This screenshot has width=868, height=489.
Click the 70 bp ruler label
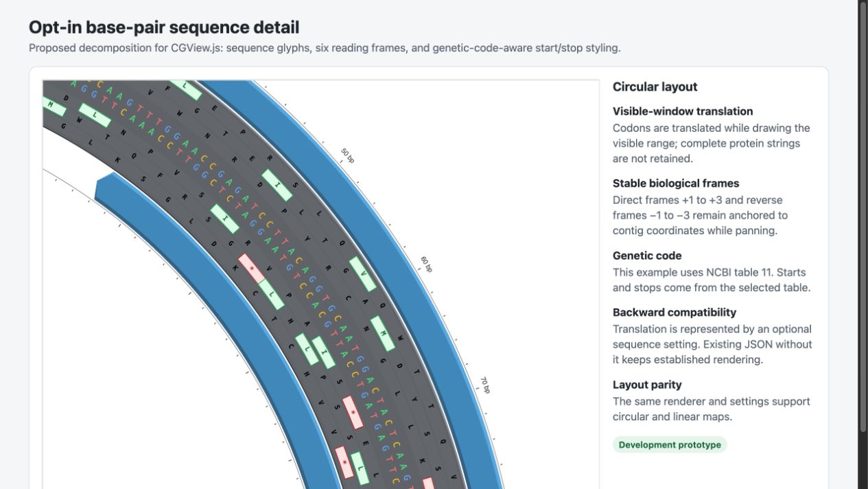[x=485, y=385]
